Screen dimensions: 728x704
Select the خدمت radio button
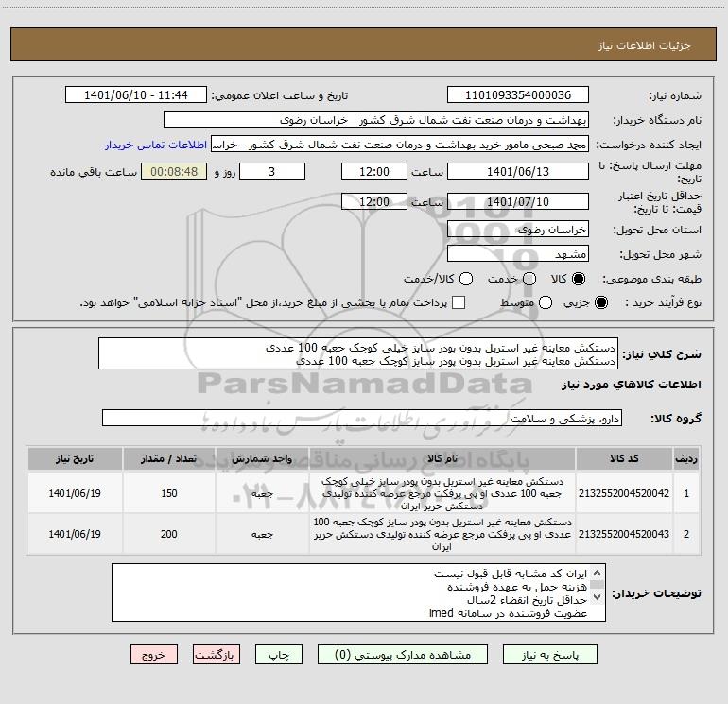point(529,279)
